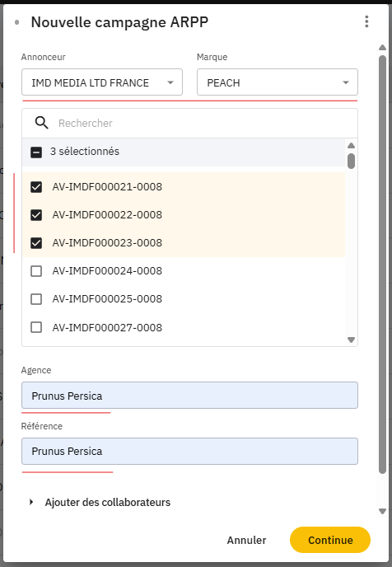Expand 'Ajouter des collaborateurs' section
The image size is (392, 567).
pos(100,502)
